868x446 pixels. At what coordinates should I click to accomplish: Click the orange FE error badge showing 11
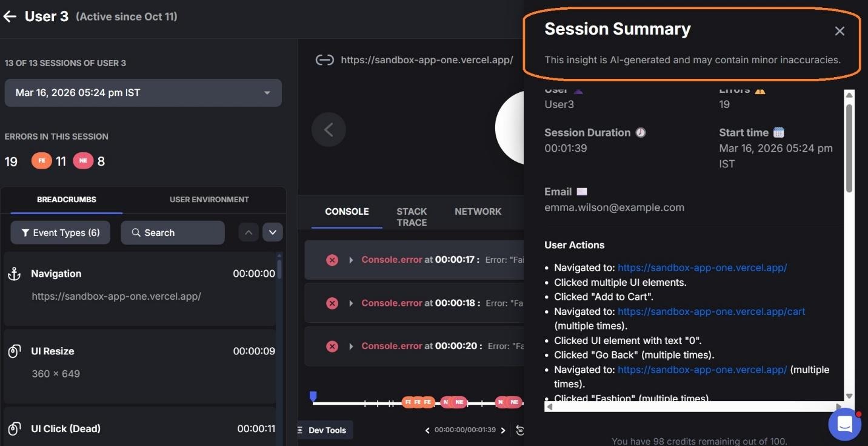[x=42, y=161]
